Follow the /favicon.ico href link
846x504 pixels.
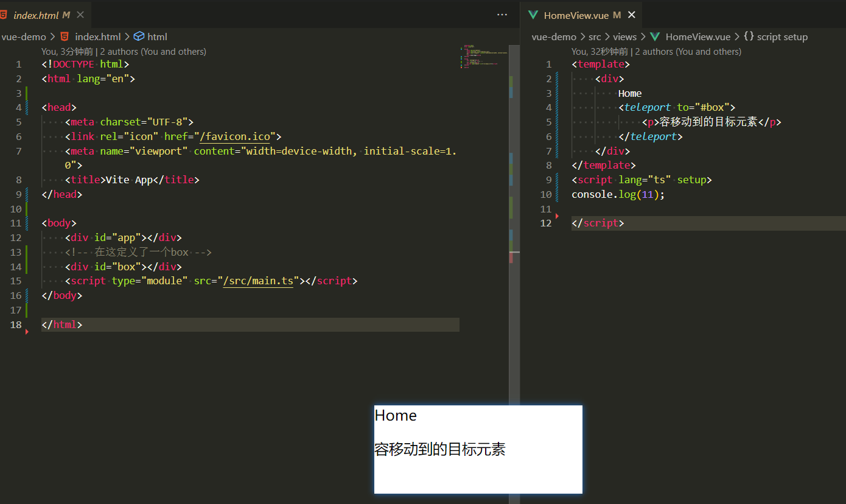tap(235, 136)
